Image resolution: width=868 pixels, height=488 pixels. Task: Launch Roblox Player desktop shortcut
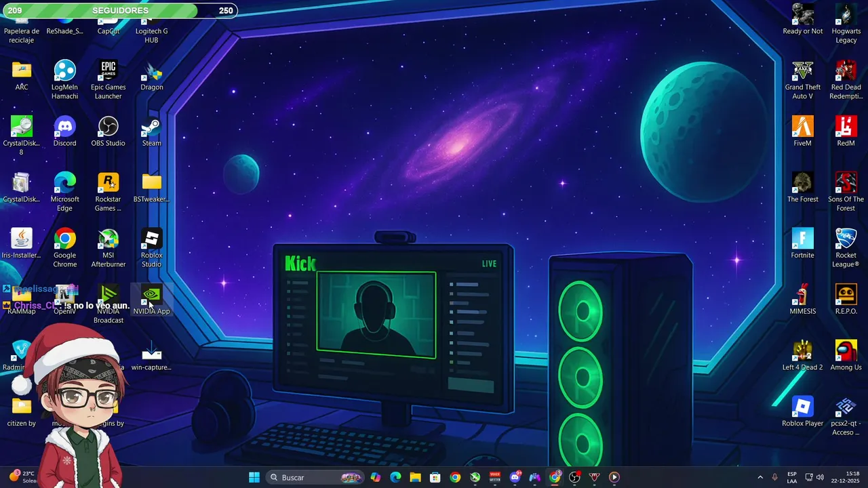(803, 413)
